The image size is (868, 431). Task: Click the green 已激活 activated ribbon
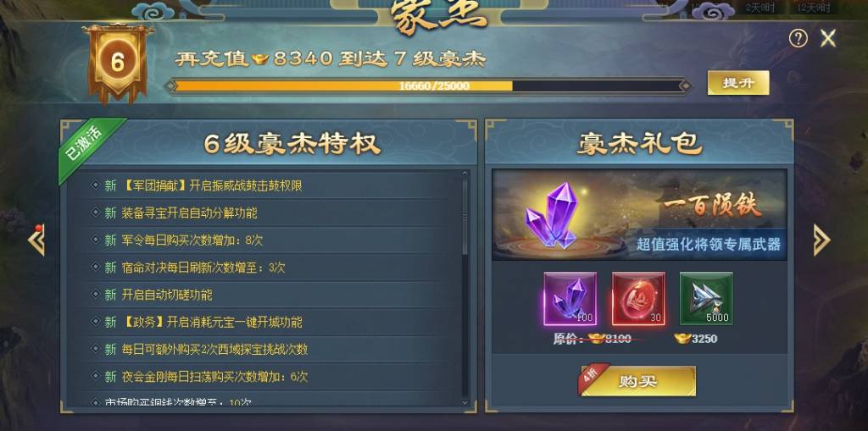(x=88, y=147)
